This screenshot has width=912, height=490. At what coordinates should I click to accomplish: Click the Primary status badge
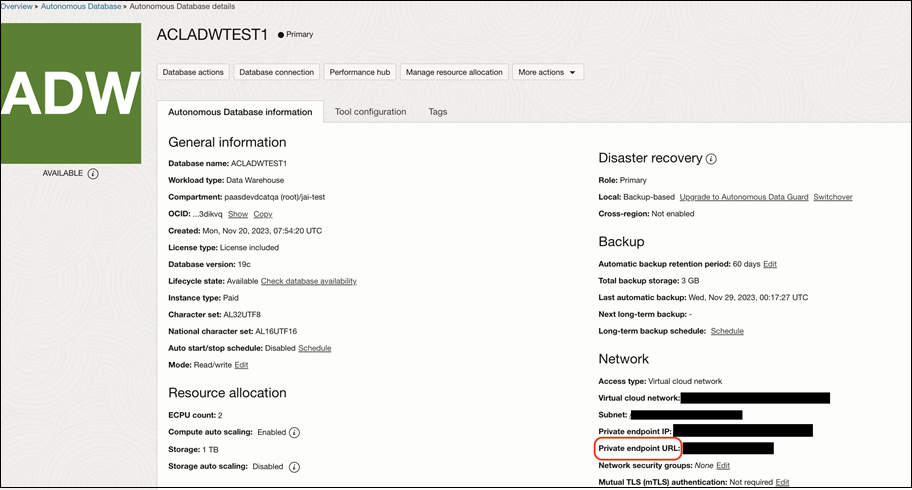(295, 34)
